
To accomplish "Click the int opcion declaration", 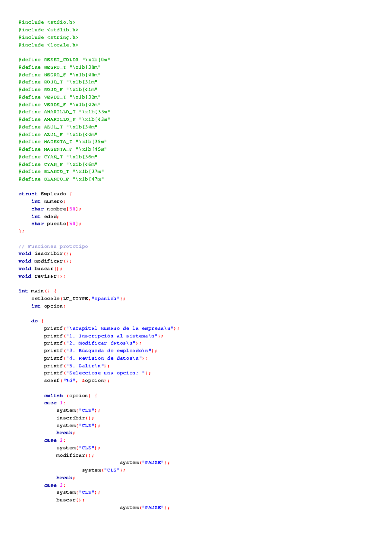I will click(48, 306).
